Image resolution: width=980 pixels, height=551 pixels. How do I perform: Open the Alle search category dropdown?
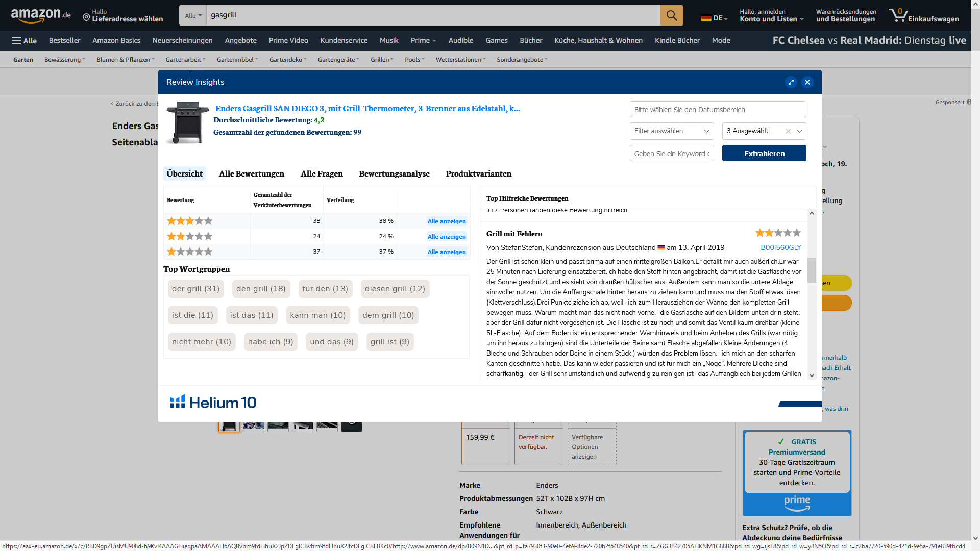click(193, 16)
